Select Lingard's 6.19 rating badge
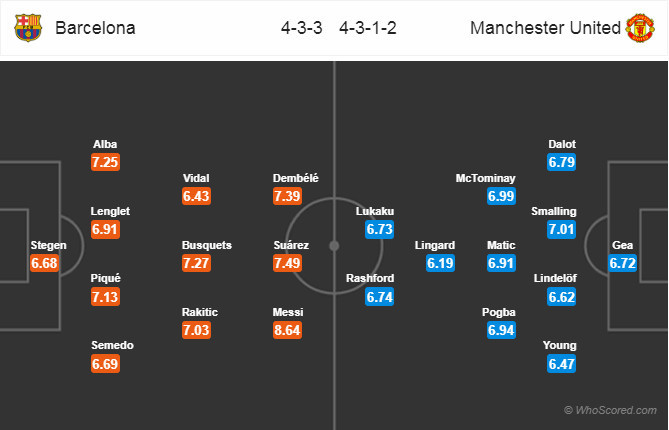Screen dimensions: 669x430 coord(441,263)
